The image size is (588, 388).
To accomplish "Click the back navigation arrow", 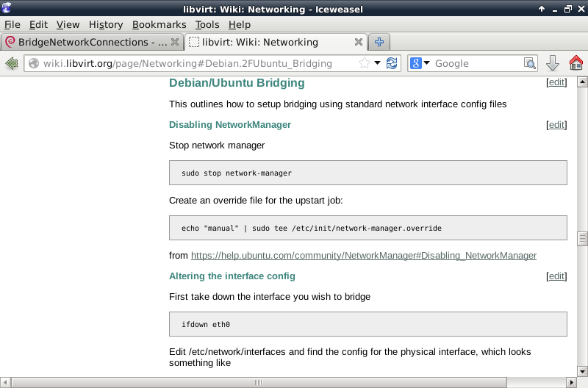I will pos(12,63).
